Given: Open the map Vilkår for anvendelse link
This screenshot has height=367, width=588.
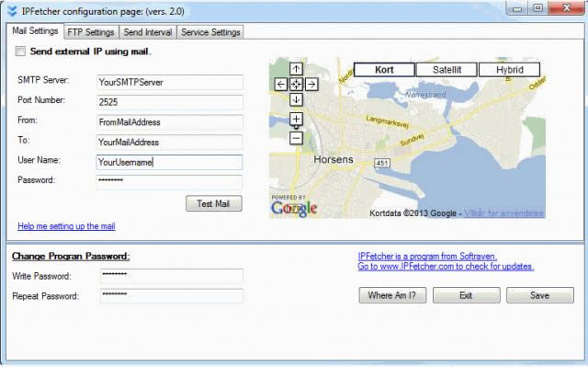Looking at the screenshot, I should (504, 213).
